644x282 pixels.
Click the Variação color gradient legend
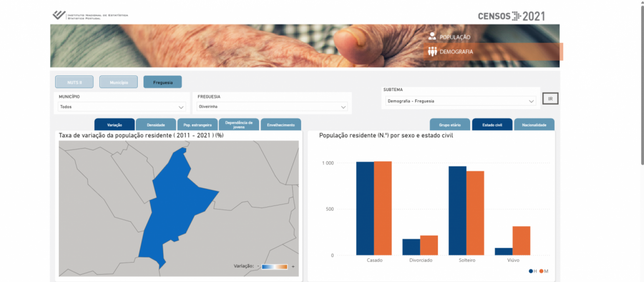274,267
